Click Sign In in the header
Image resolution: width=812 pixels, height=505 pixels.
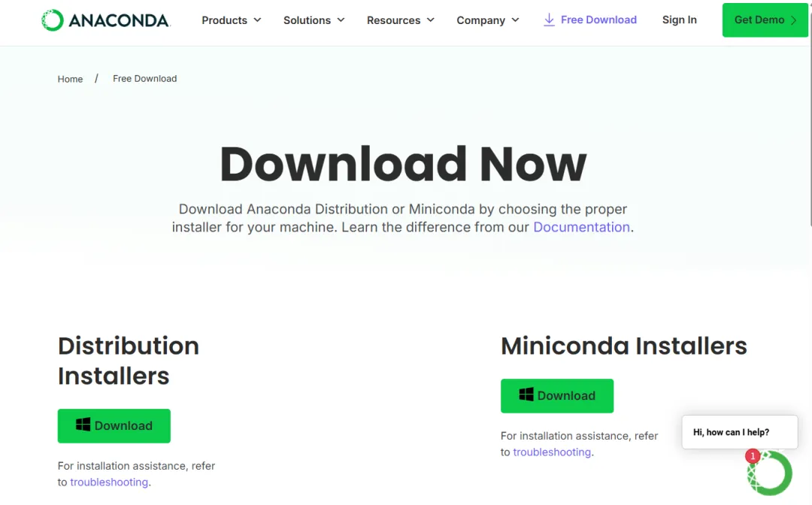(x=680, y=20)
